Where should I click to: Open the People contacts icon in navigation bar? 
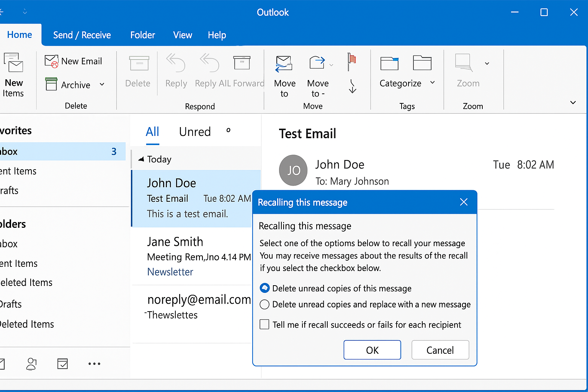[x=31, y=364]
